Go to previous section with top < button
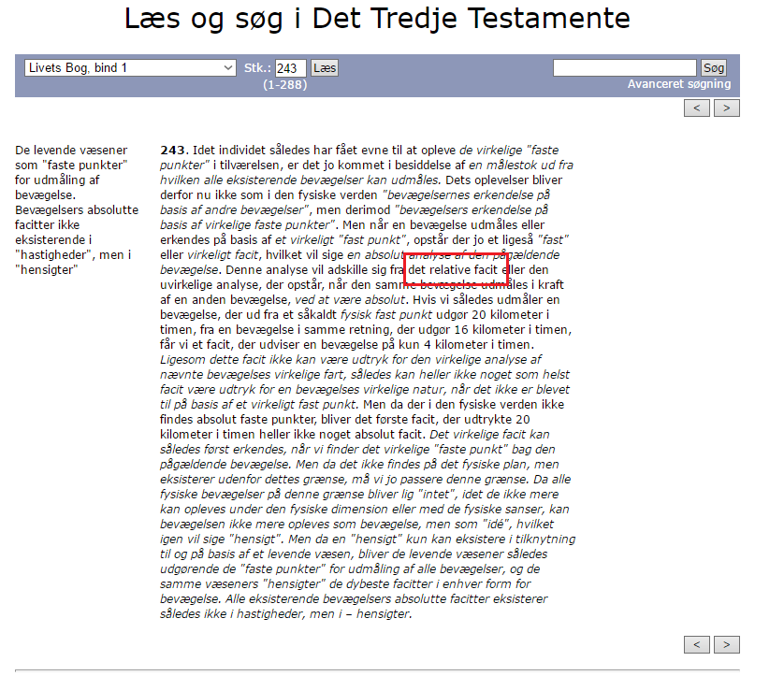This screenshot has height=676, width=784. pos(696,108)
